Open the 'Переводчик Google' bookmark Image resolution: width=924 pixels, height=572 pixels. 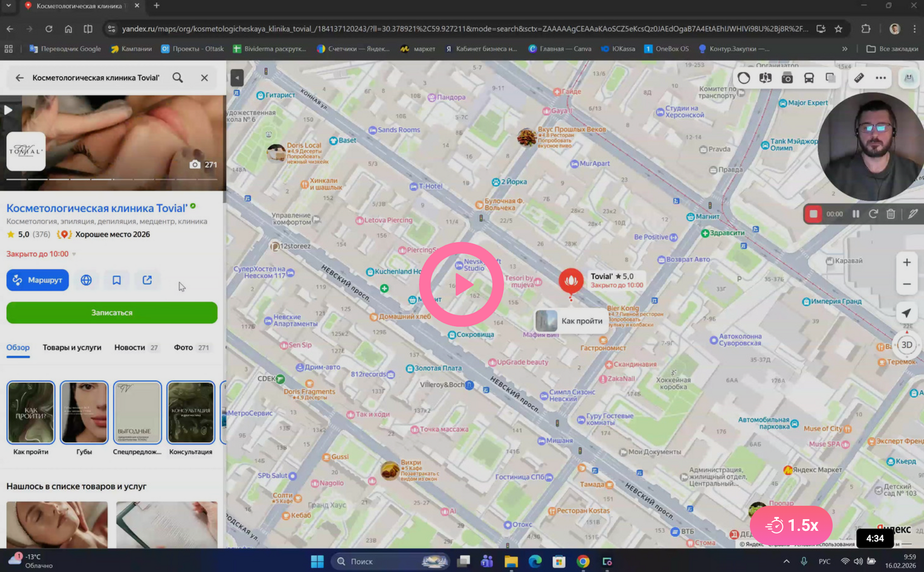click(65, 49)
